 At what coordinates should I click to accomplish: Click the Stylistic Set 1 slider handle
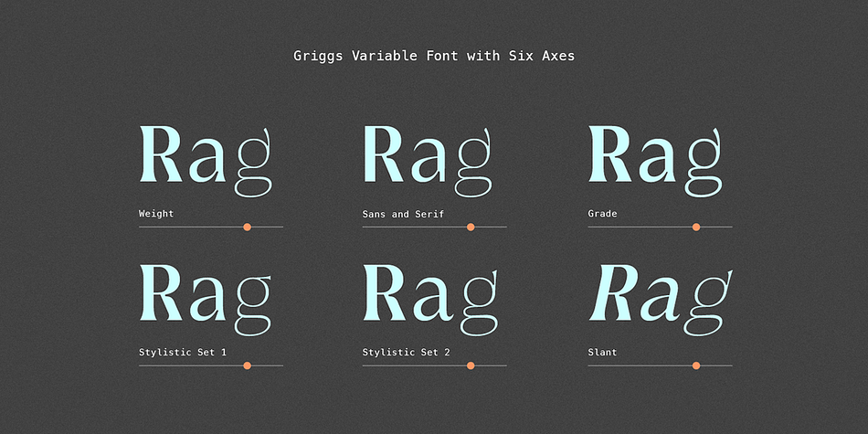point(248,365)
